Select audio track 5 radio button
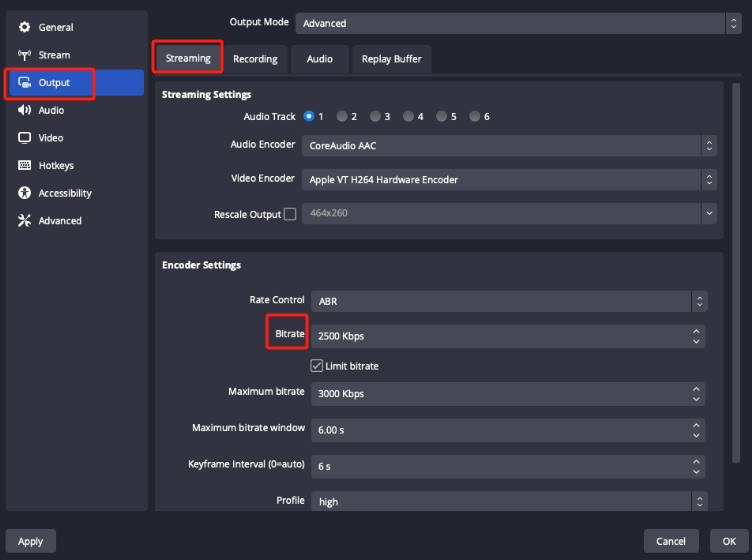Image resolution: width=752 pixels, height=560 pixels. (x=441, y=116)
